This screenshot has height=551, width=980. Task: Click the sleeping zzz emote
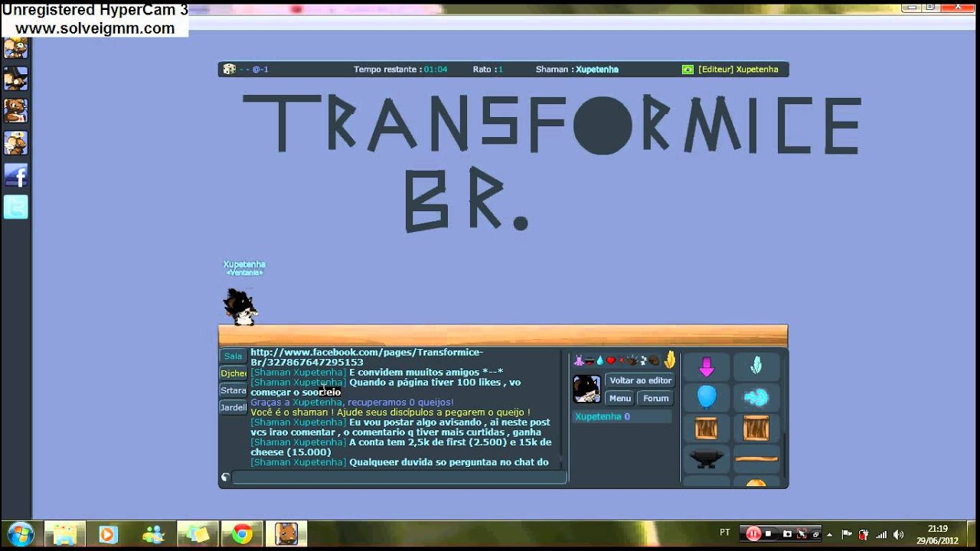[644, 360]
